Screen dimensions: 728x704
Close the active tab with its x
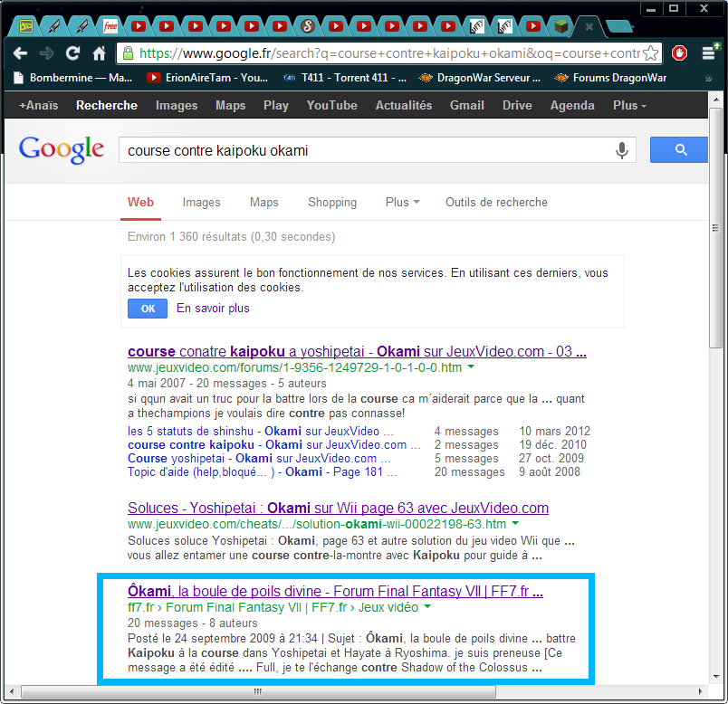589,27
